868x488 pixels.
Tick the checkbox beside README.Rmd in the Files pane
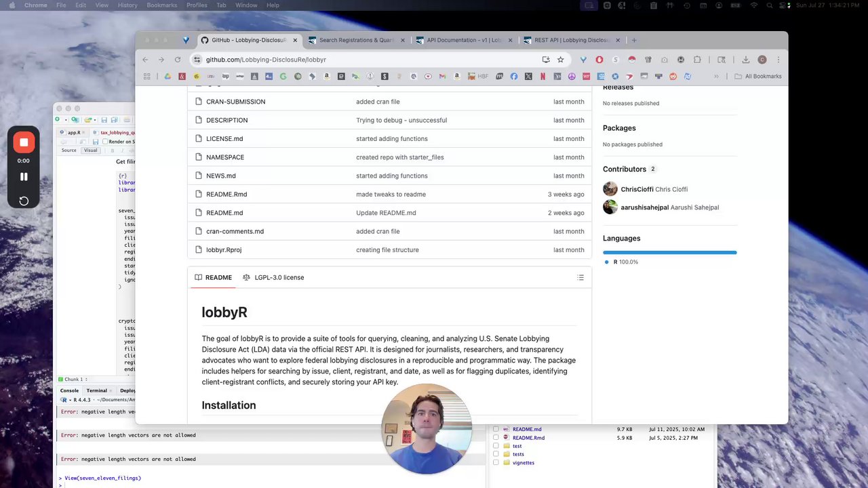click(x=496, y=438)
